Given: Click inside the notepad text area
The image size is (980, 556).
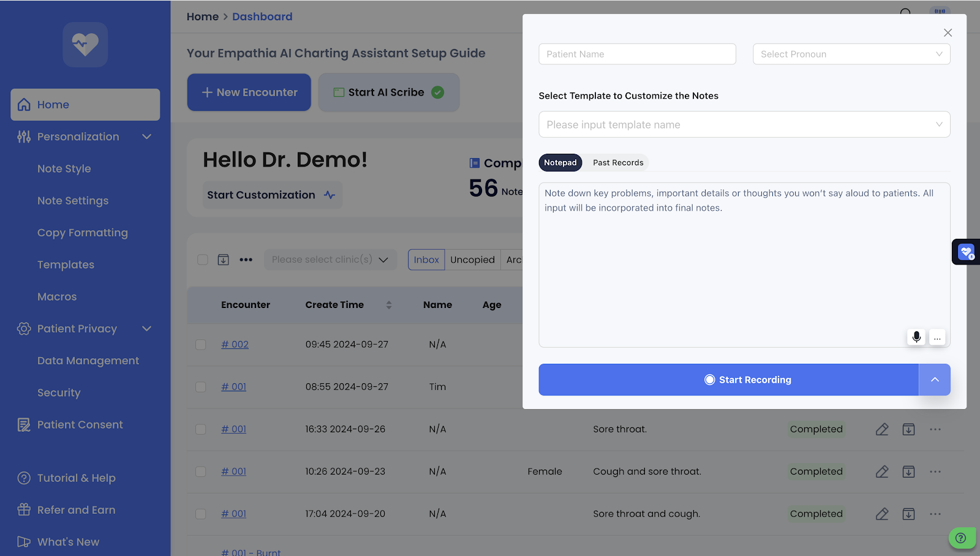Looking at the screenshot, I should pos(744,265).
